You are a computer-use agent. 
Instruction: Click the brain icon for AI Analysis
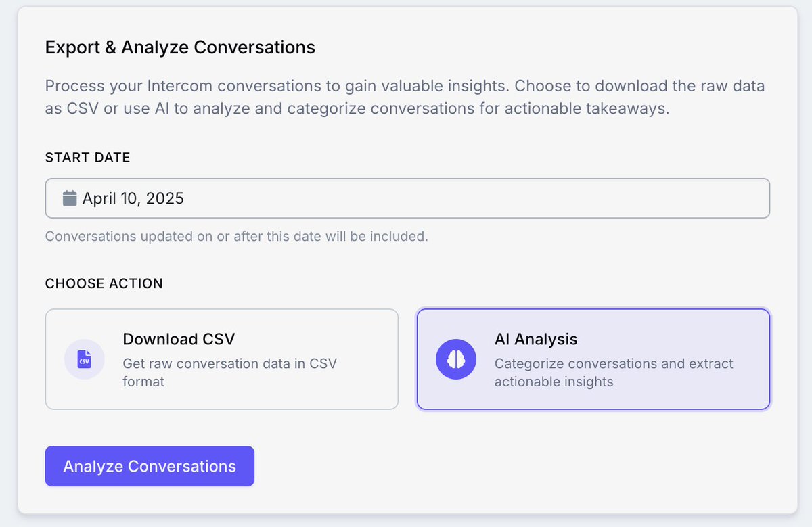[456, 359]
